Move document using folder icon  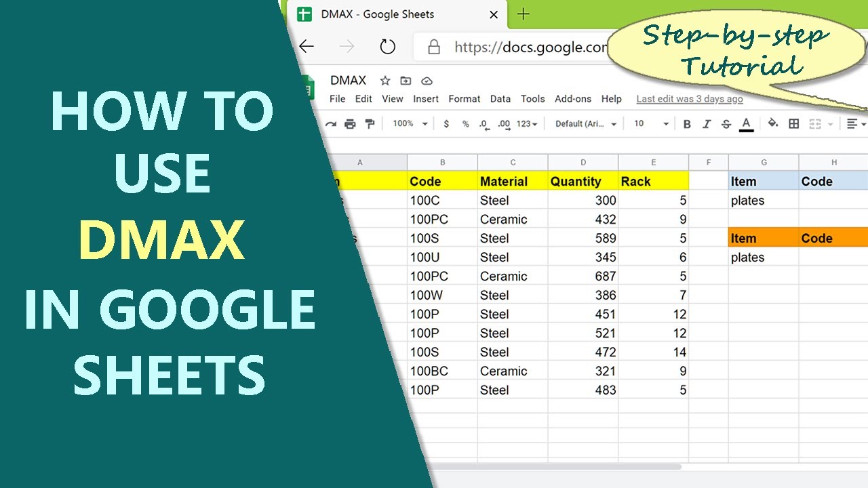click(406, 81)
